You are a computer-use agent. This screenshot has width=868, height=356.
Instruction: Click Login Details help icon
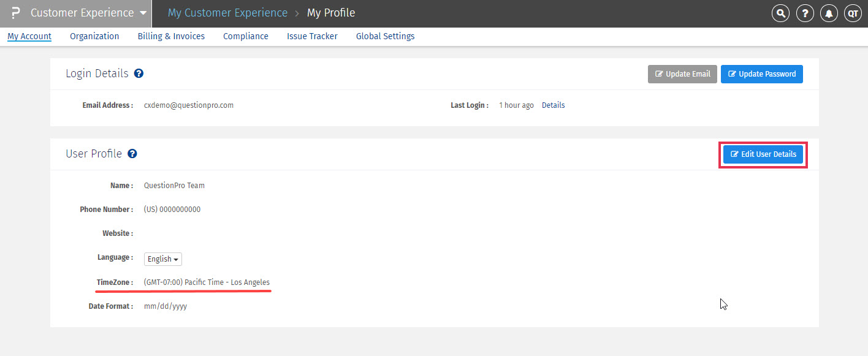point(139,74)
